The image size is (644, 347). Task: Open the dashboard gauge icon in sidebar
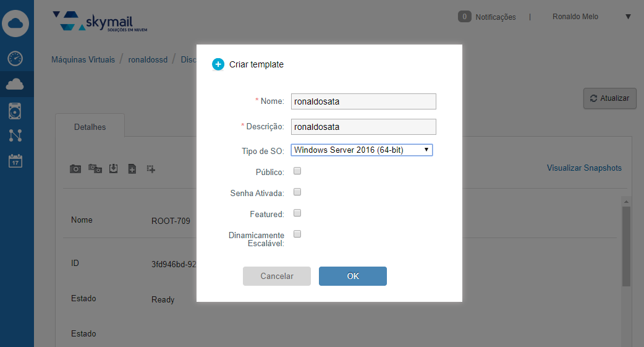[x=15, y=59]
